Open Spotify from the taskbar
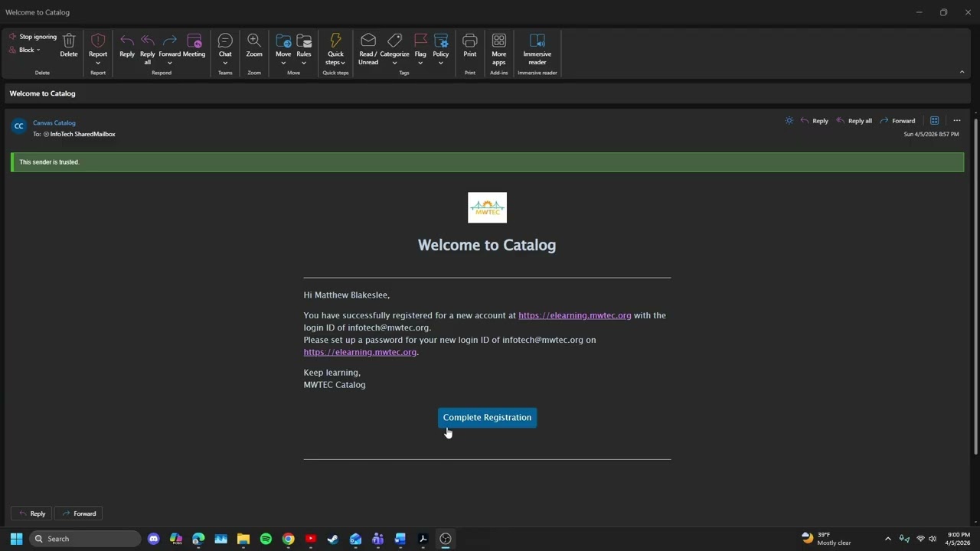Viewport: 980px width, 551px height. (266, 539)
